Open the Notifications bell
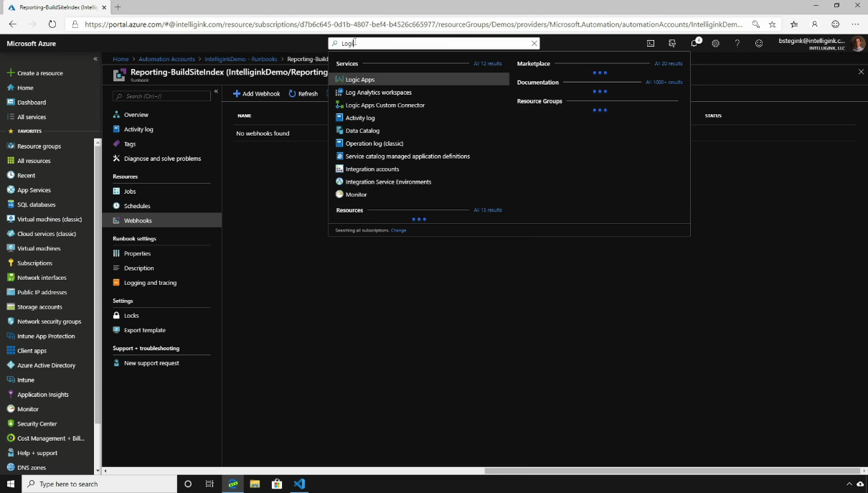 [x=694, y=43]
